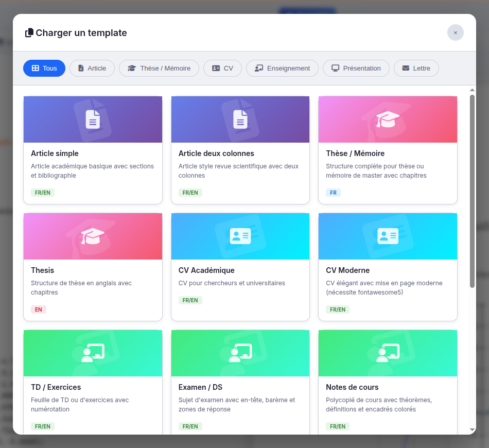
Task: Filter templates by Article category
Action: (x=92, y=68)
